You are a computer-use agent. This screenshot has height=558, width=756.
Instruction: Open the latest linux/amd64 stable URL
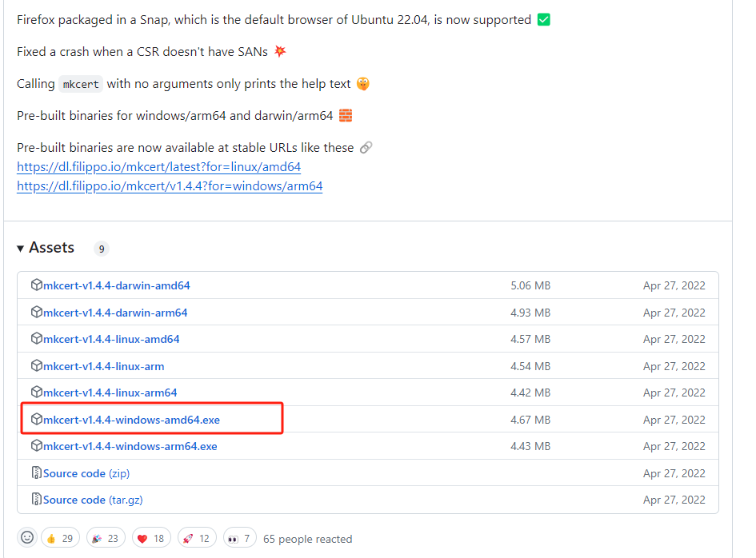(158, 167)
